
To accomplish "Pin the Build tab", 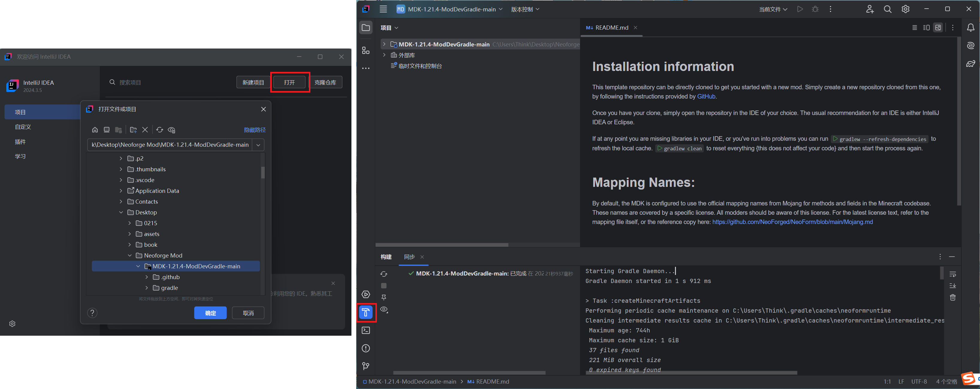I will tap(383, 297).
